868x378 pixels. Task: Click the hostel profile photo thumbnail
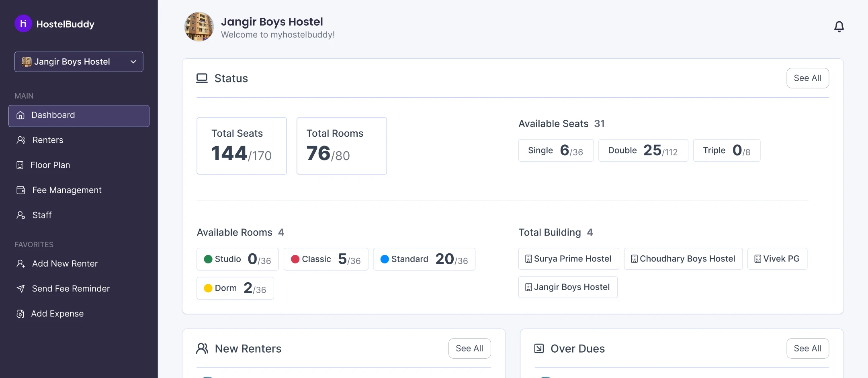click(199, 27)
